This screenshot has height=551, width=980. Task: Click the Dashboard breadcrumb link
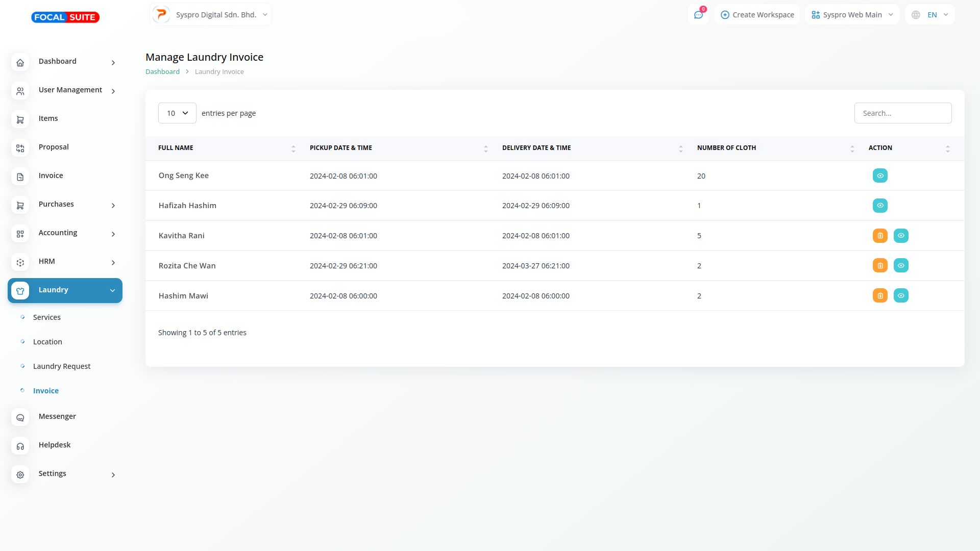[x=162, y=72]
